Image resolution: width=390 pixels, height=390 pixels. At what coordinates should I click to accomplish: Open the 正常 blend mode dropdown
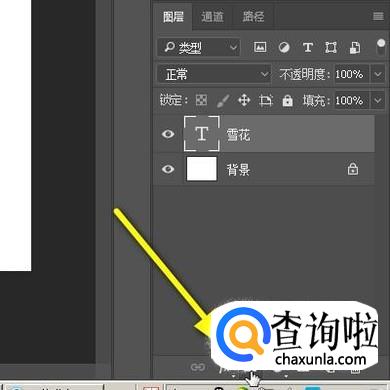(x=214, y=74)
